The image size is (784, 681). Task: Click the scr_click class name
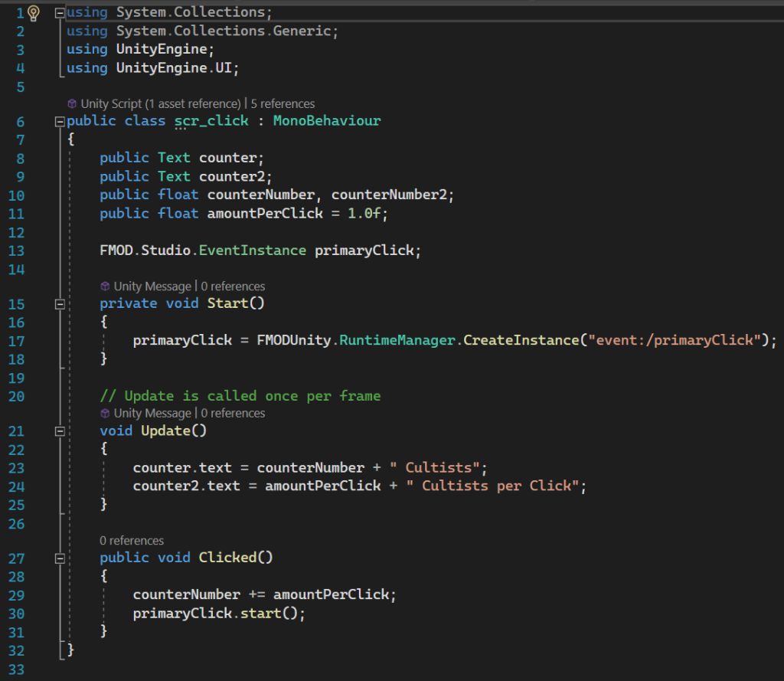pos(212,121)
